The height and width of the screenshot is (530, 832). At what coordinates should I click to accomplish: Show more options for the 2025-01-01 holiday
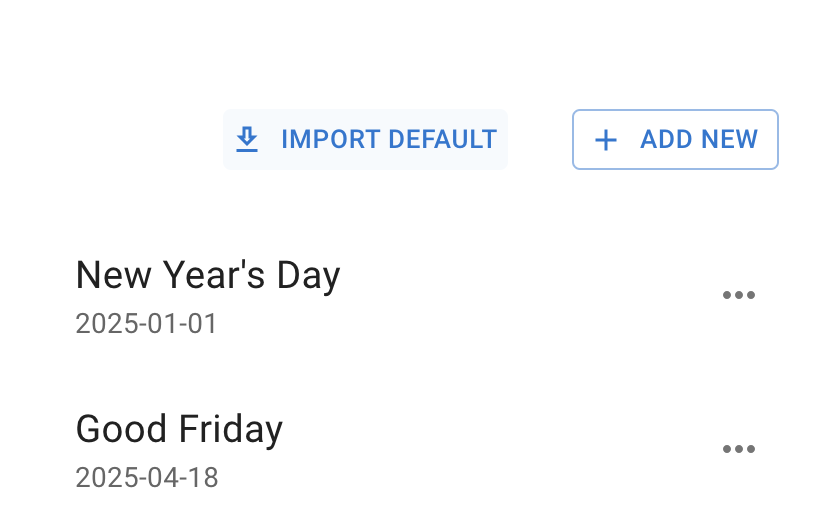point(738,295)
